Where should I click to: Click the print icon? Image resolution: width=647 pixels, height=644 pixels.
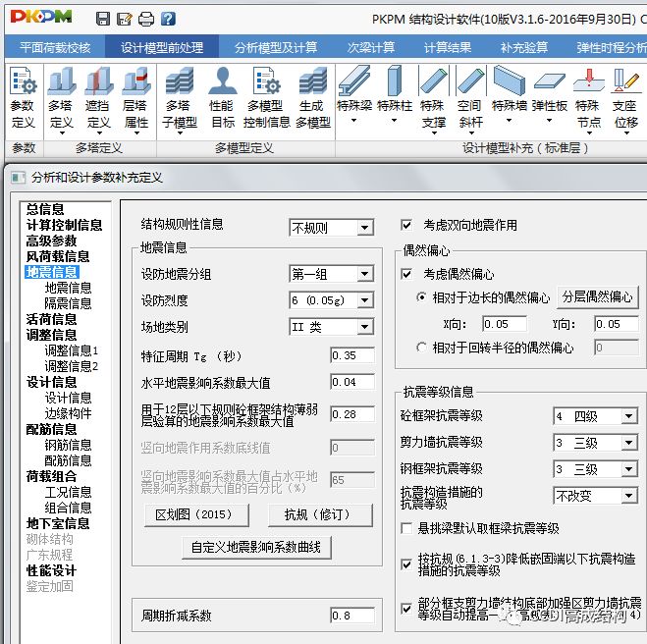(146, 19)
